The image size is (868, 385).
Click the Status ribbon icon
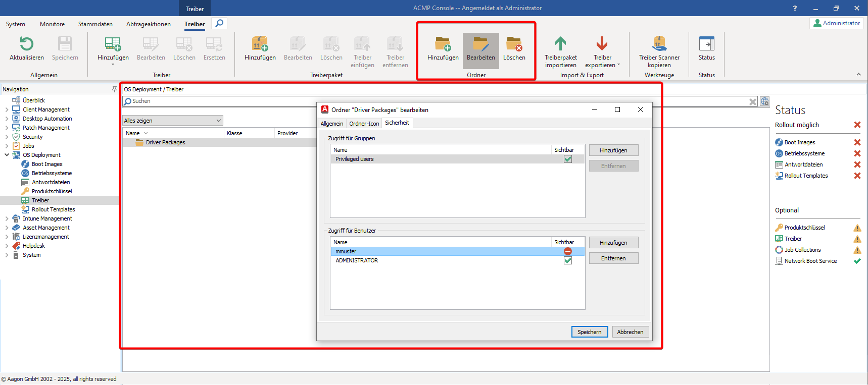coord(706,44)
